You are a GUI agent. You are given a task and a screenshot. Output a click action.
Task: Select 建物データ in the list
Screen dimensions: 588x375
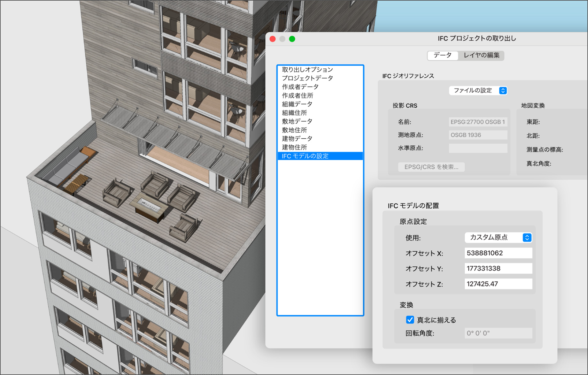(x=320, y=138)
